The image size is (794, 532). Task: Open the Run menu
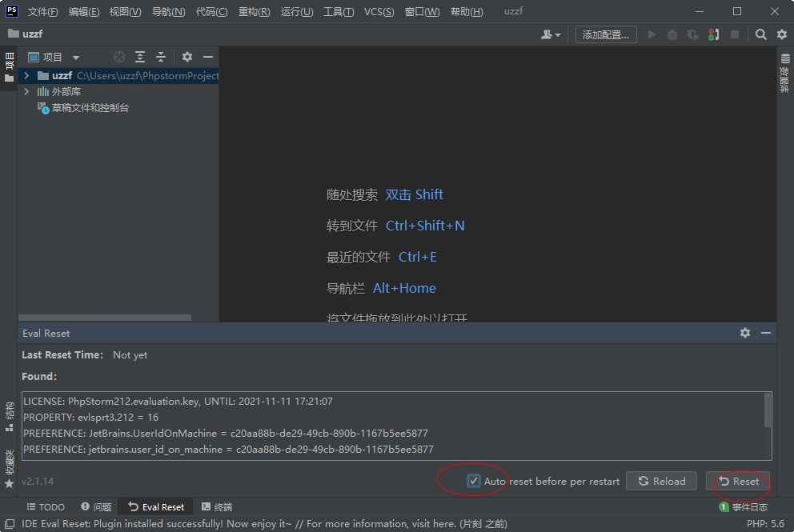297,11
